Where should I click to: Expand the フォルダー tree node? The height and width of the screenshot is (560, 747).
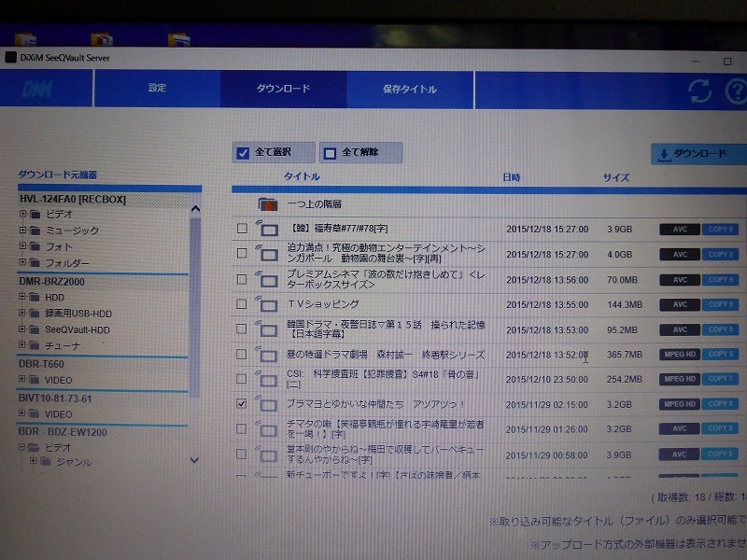pyautogui.click(x=22, y=262)
